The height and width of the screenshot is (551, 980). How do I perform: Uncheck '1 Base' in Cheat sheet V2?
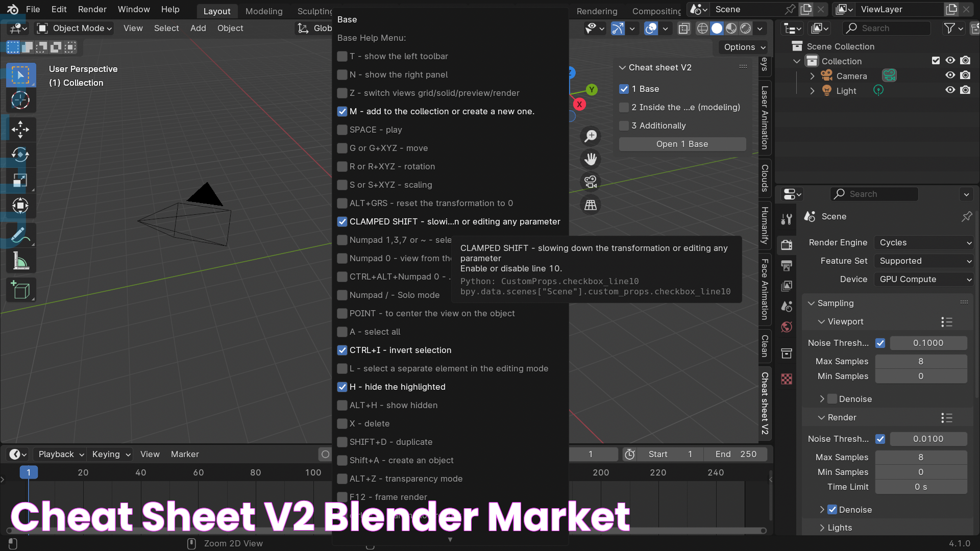(x=624, y=89)
